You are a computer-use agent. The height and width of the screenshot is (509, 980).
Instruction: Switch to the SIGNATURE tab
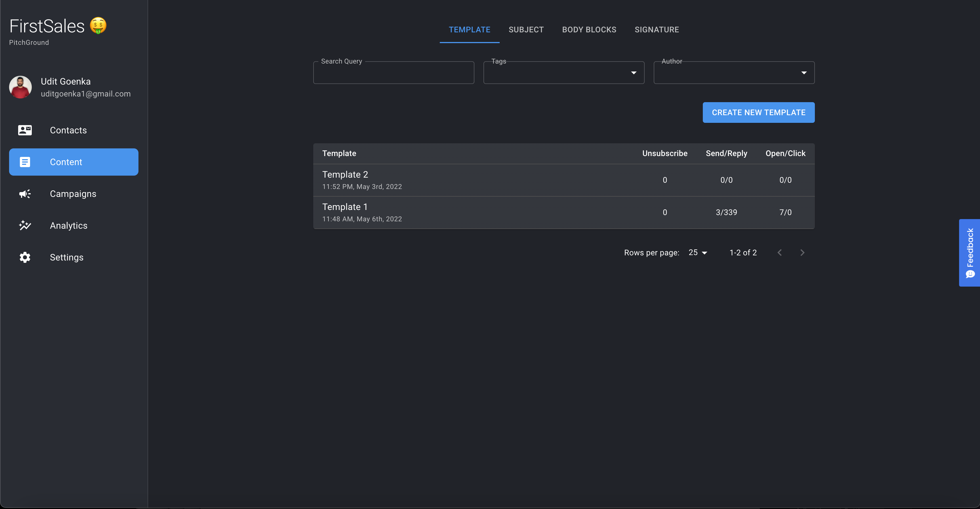click(x=657, y=29)
